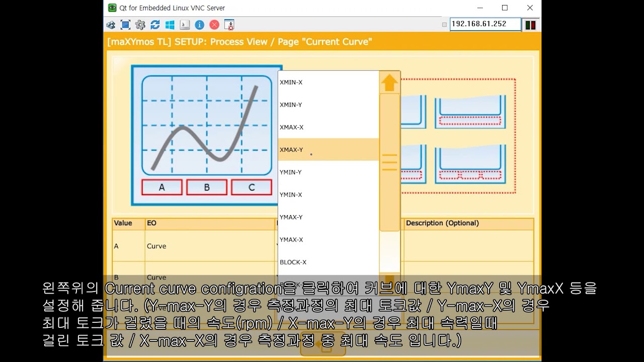Image resolution: width=644 pixels, height=362 pixels.
Task: Click the Qt VNC Server title bar app icon
Action: point(112,8)
